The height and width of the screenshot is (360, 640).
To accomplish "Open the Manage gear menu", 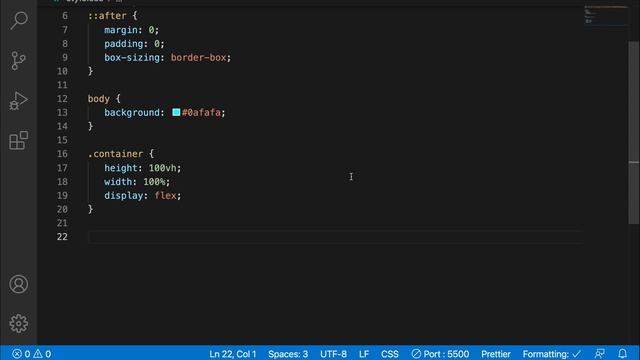I will click(x=18, y=323).
